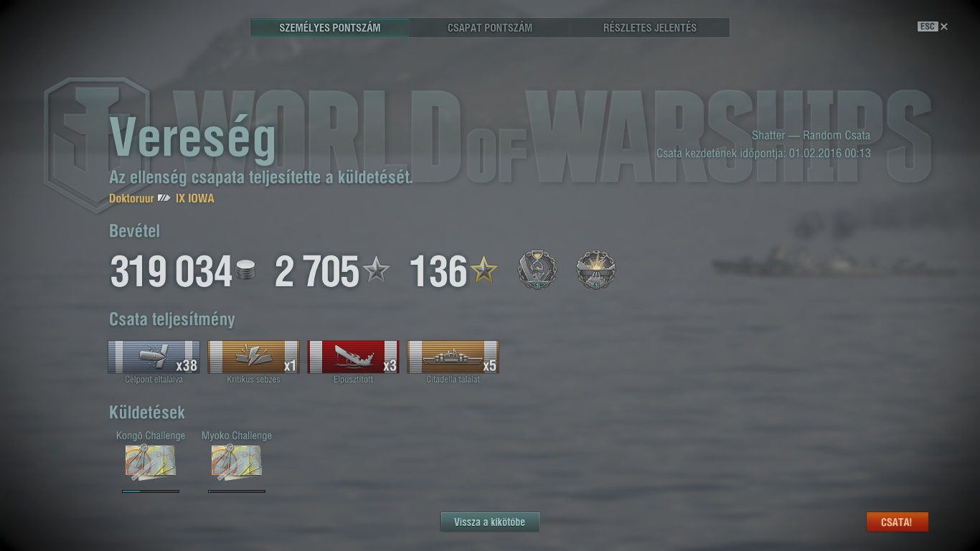The height and width of the screenshot is (551, 980).
Task: Click the hourglass achievement medal
Action: (x=537, y=270)
